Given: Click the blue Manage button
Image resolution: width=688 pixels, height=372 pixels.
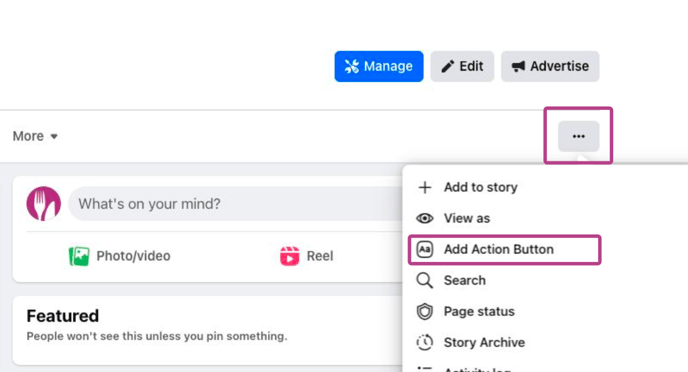Looking at the screenshot, I should tap(379, 66).
